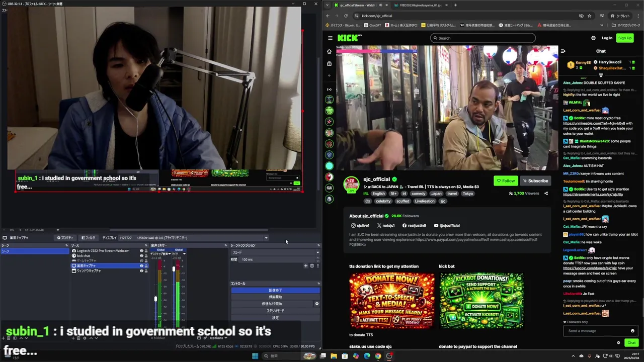Show more bookmarks with chevron
Screen dimensions: 644x362
coord(601,25)
